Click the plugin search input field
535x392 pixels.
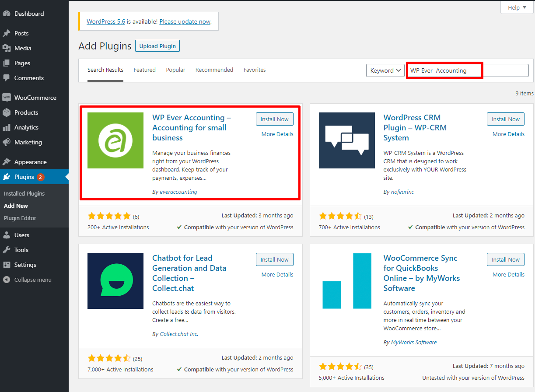click(x=468, y=70)
